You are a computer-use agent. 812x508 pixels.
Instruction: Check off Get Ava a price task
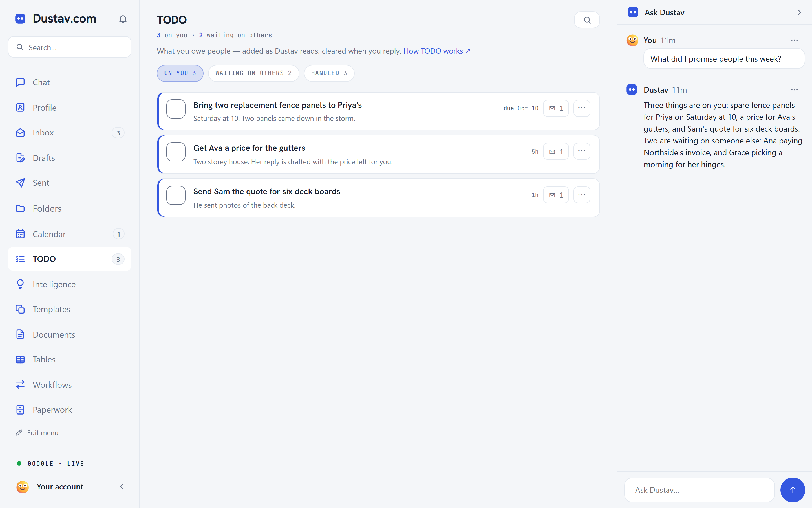pos(176,152)
